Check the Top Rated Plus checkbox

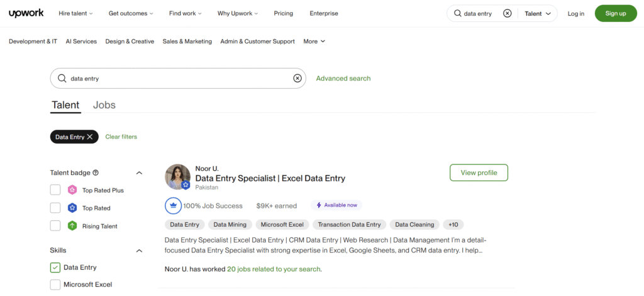[x=55, y=190]
